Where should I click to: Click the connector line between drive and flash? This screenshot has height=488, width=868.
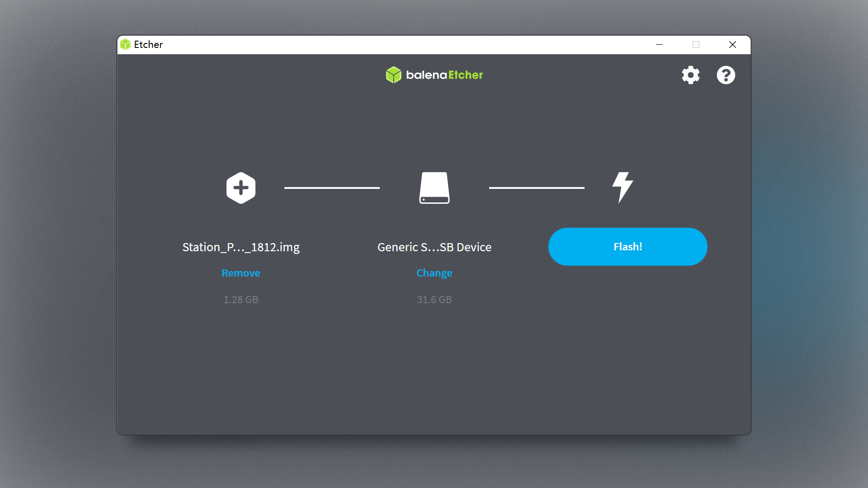(x=537, y=188)
